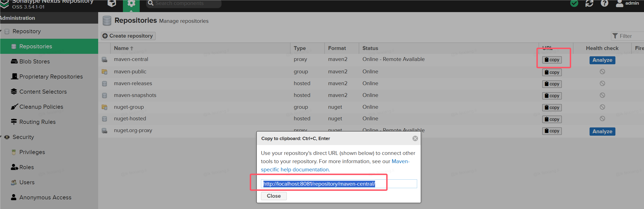The width and height of the screenshot is (644, 209).
Task: Click health check disabled icon for maven-public
Action: point(602,71)
